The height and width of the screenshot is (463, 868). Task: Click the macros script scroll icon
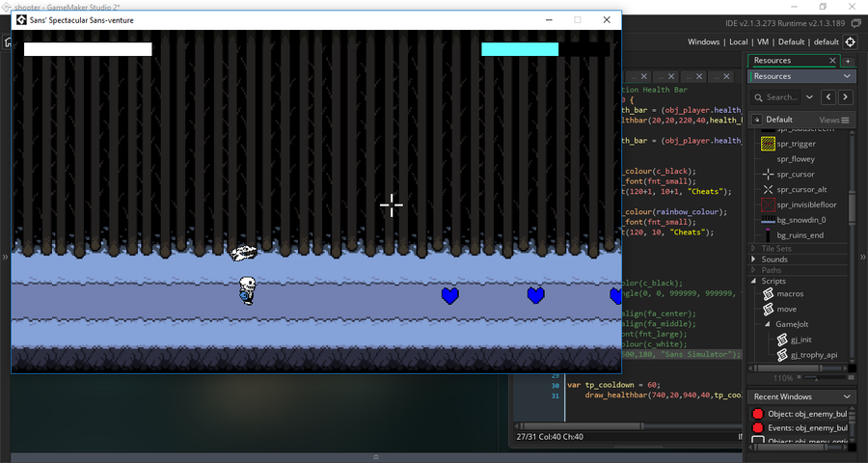(x=768, y=294)
